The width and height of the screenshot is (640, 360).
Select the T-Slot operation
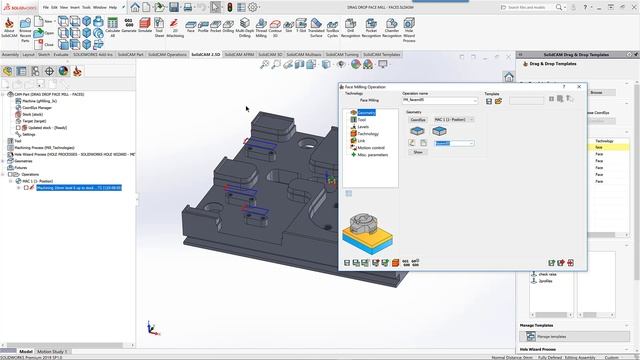[301, 25]
